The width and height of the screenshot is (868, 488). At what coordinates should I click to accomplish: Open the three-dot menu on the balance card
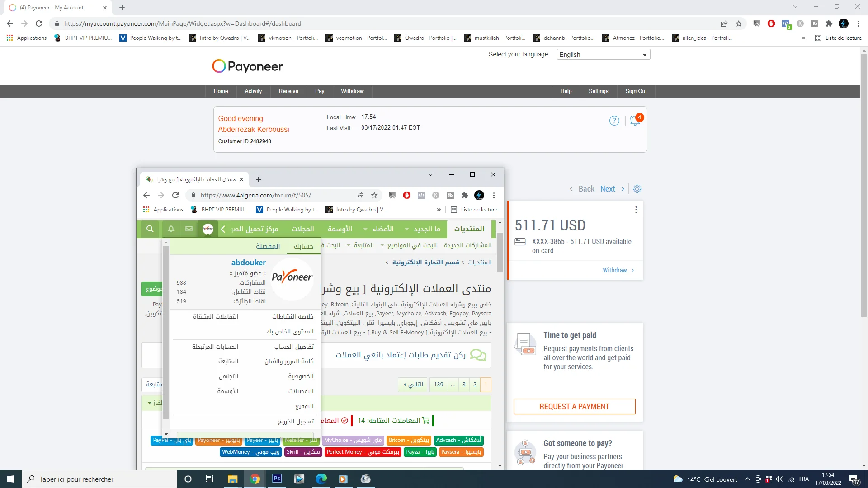pyautogui.click(x=636, y=210)
